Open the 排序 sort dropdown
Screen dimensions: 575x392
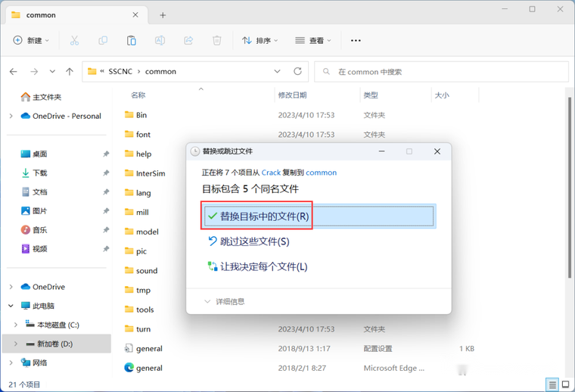point(260,40)
